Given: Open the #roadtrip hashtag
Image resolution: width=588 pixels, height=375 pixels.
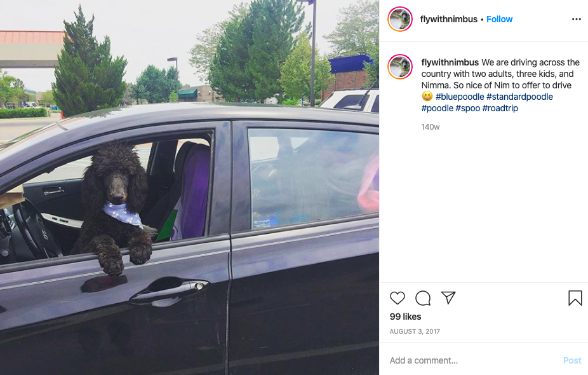Looking at the screenshot, I should coord(500,108).
